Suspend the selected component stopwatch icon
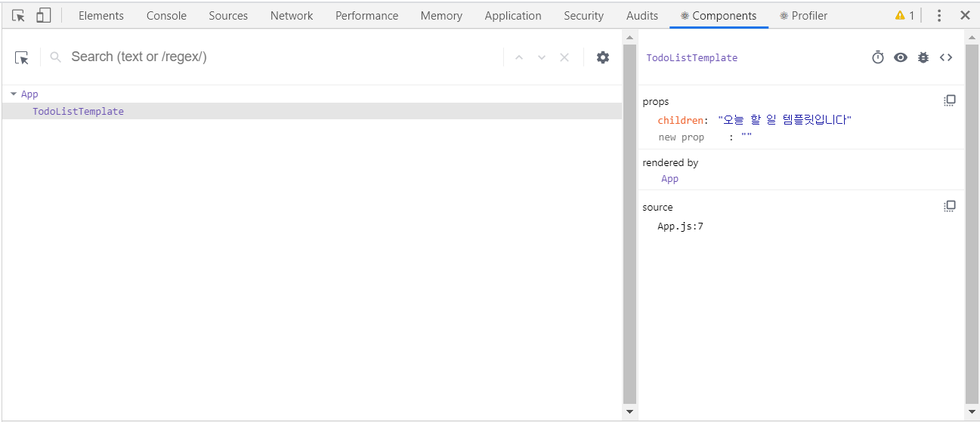Viewport: 980px width, 422px height. point(878,57)
